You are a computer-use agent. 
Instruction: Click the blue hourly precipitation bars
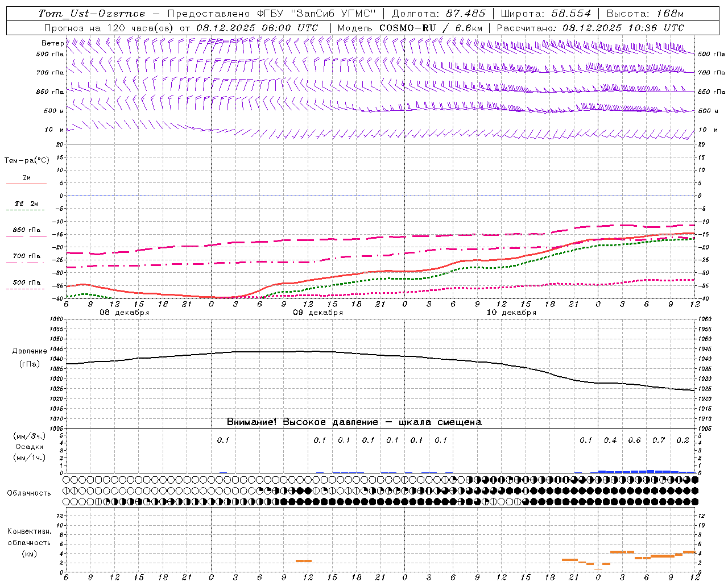tap(647, 471)
